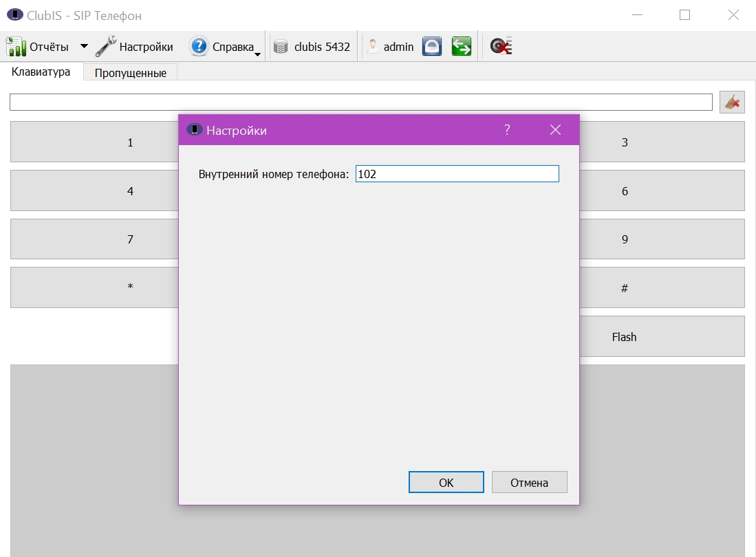The width and height of the screenshot is (756, 557).
Task: Close the Настройки dialog
Action: (555, 129)
